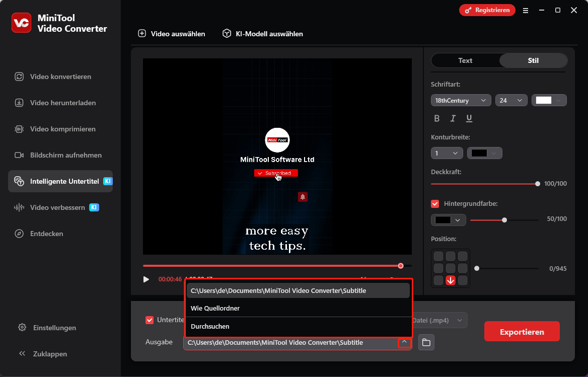Collapse the Ausgabe path dropdown arrow
The height and width of the screenshot is (377, 588).
point(404,342)
